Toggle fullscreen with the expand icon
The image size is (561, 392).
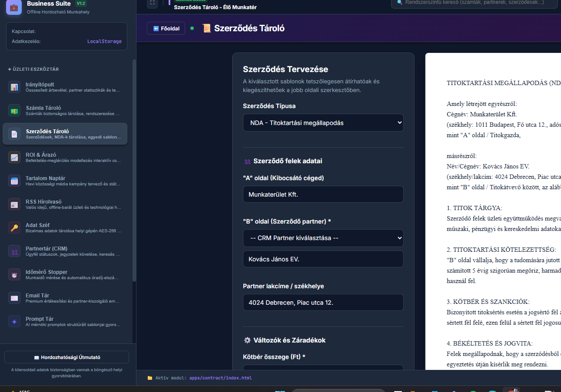click(152, 3)
